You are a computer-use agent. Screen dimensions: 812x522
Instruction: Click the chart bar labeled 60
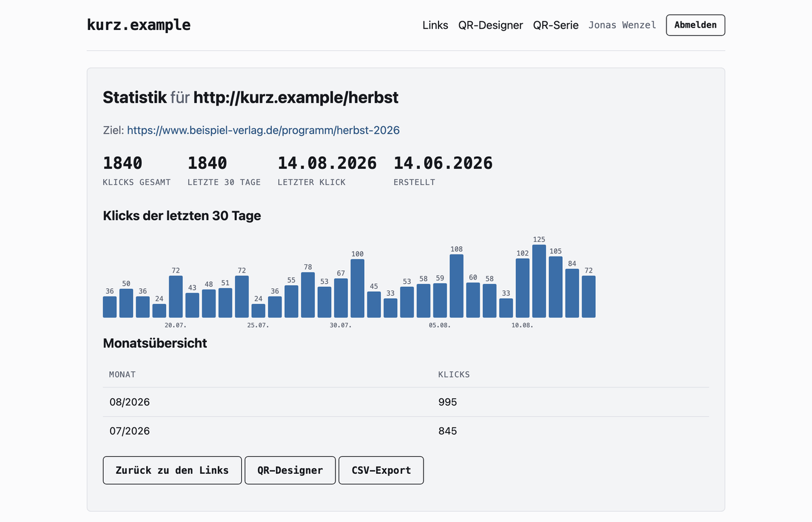(x=473, y=300)
